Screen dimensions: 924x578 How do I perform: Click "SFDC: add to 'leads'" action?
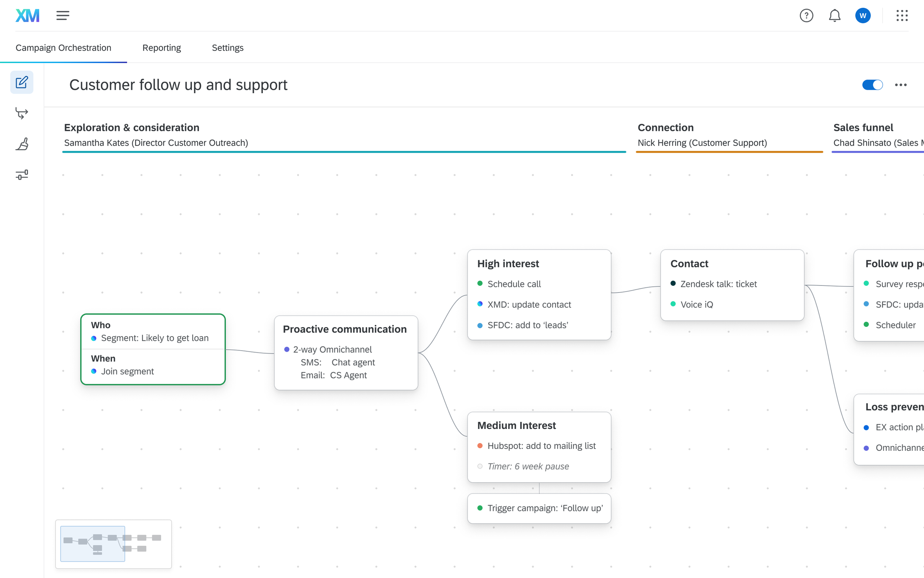(528, 325)
